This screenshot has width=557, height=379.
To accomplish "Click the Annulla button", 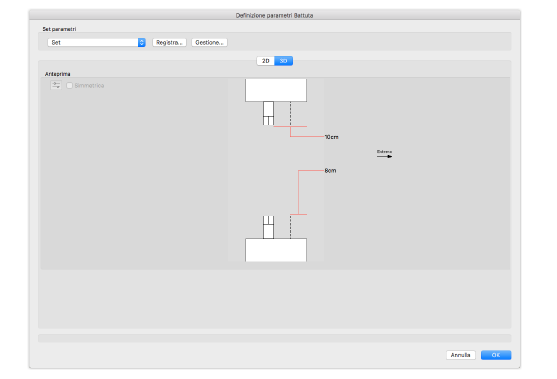I will pyautogui.click(x=460, y=355).
